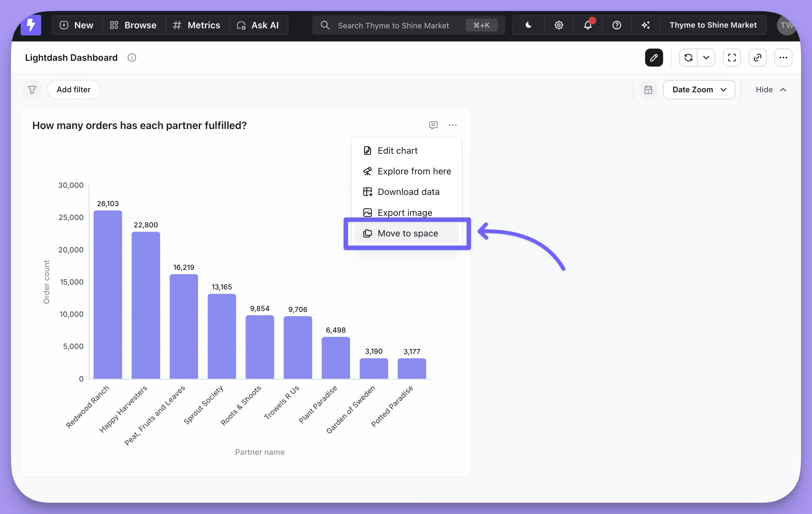The height and width of the screenshot is (514, 812).
Task: Open refresh interval dropdown arrow
Action: (x=706, y=58)
